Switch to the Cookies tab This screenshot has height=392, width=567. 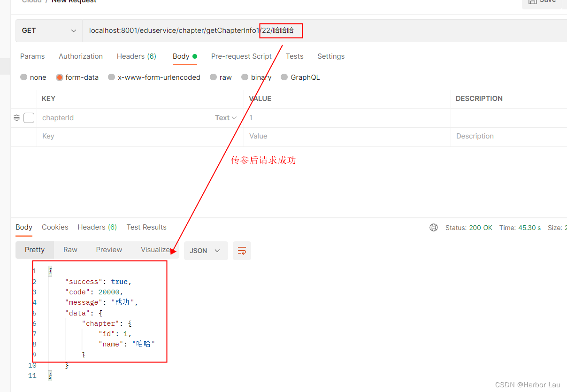55,227
